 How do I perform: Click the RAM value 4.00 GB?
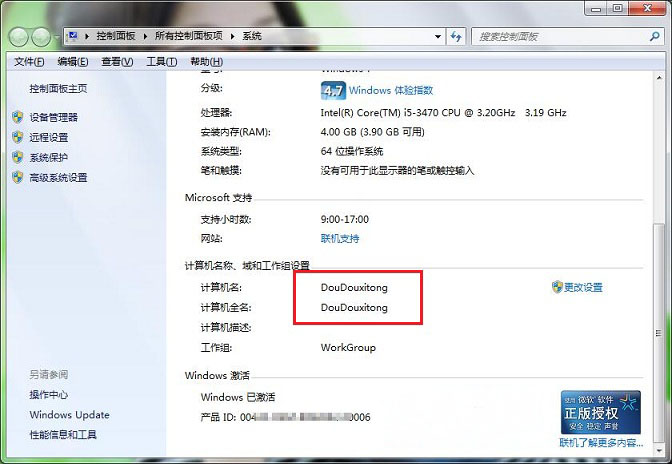coord(372,132)
